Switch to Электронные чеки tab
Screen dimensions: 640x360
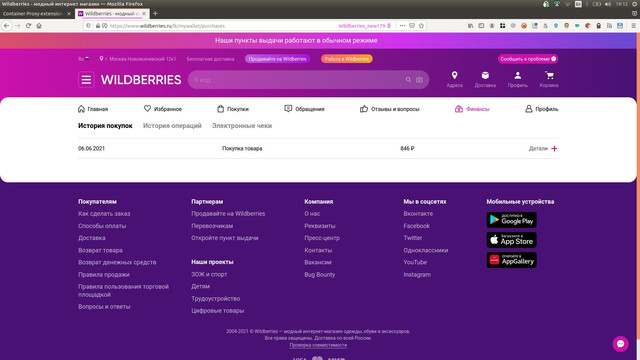[242, 126]
